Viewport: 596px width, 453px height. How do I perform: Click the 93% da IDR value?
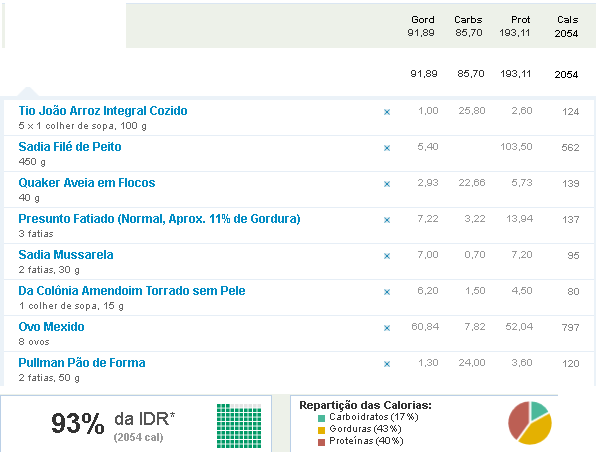78,423
